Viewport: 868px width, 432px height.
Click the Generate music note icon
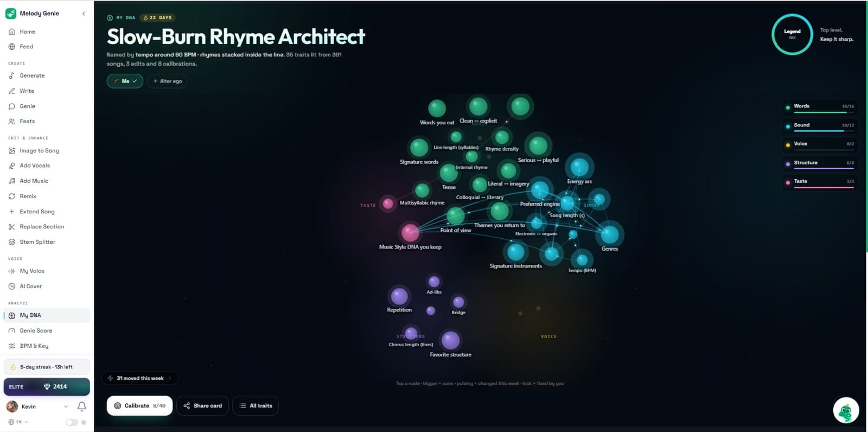coord(12,75)
